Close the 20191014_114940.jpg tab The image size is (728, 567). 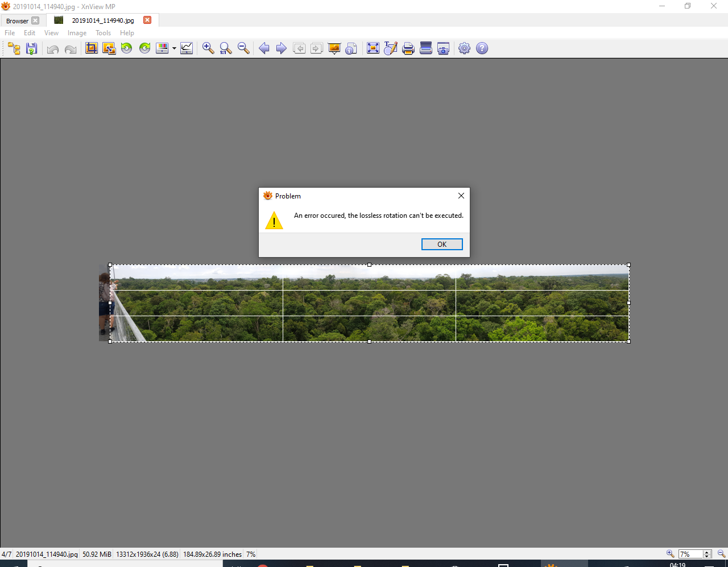(147, 20)
